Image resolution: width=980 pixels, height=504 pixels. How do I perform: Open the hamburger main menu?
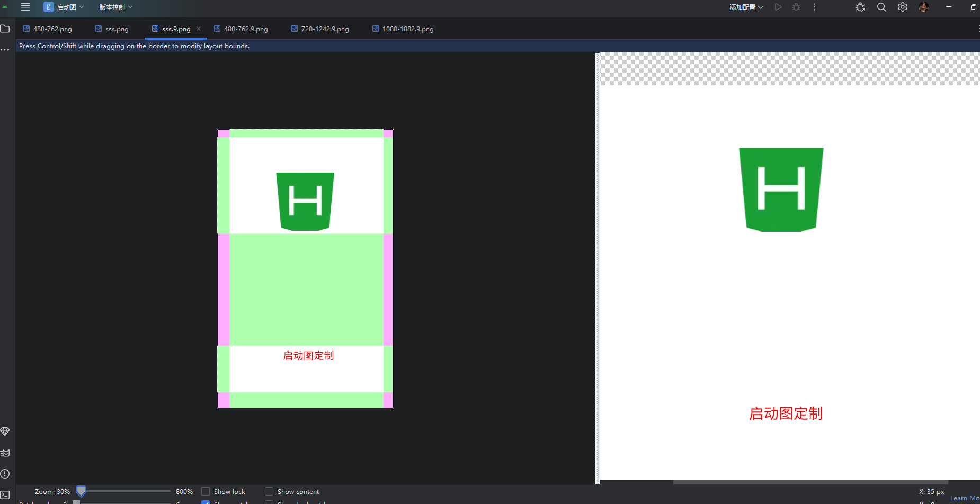click(x=25, y=7)
